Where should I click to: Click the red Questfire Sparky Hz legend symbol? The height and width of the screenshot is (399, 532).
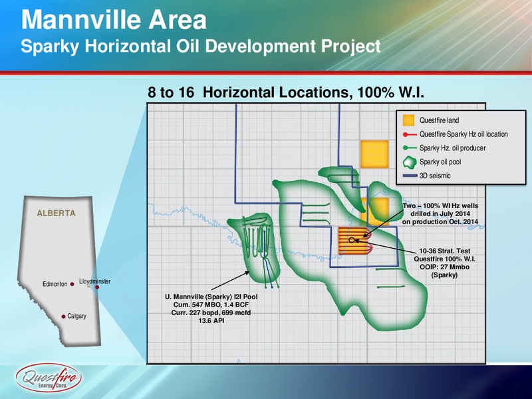tap(410, 134)
